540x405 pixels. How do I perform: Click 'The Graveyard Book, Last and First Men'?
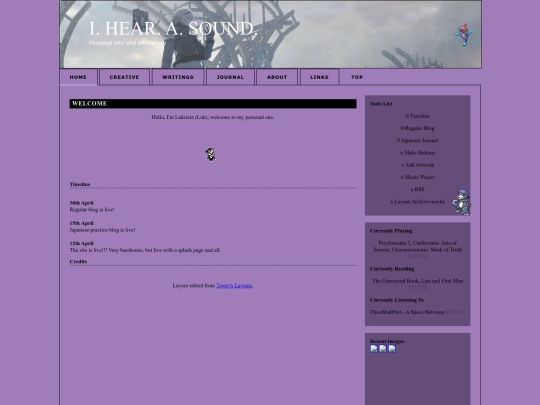click(417, 281)
